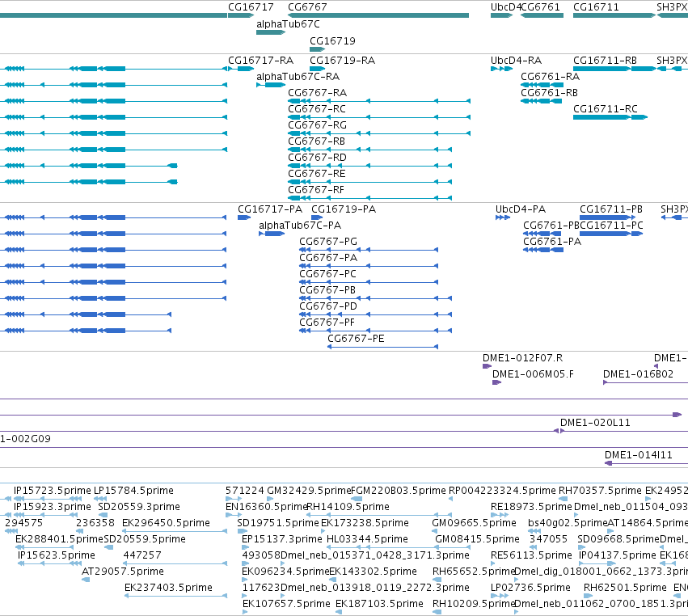Click the CG6761-RB transcript label
Screen dimensions: 688x616
[x=549, y=93]
